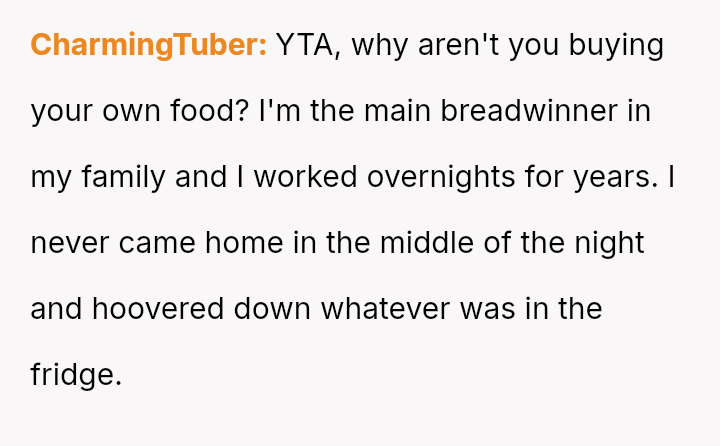Click the word "main" in the comment
The height and width of the screenshot is (446, 720).
click(393, 110)
